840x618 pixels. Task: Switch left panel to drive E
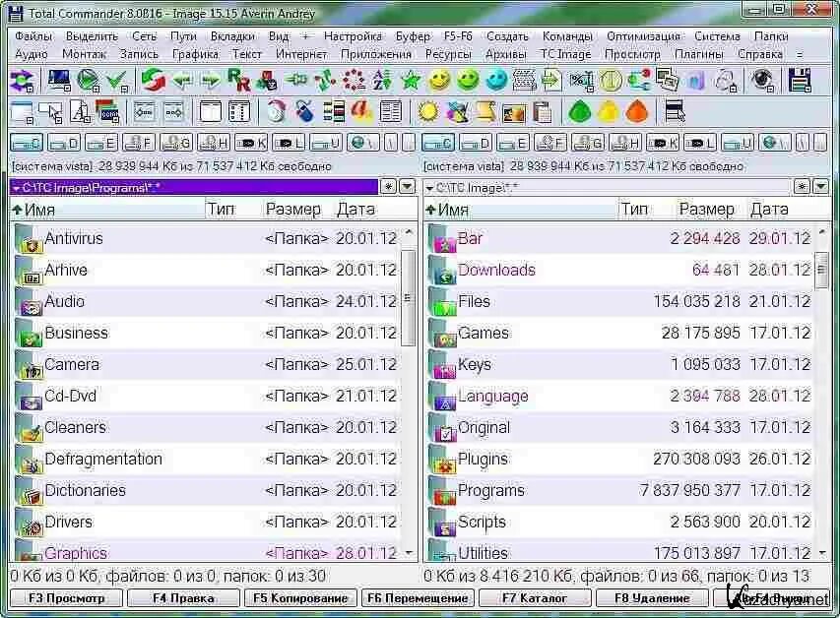coord(101,143)
